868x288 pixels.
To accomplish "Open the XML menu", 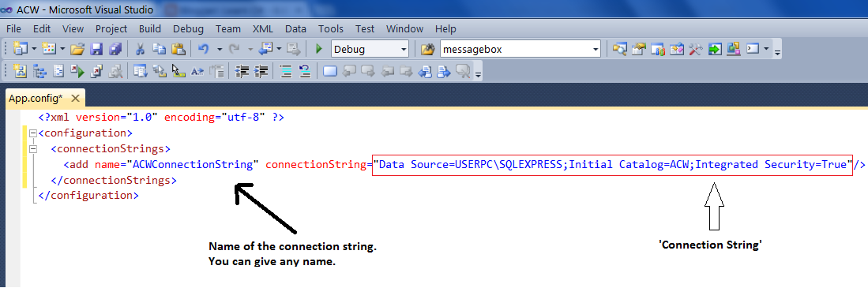I will point(262,28).
